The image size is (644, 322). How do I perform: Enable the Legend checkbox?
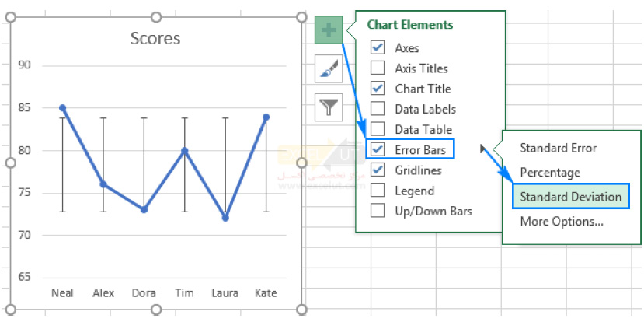[378, 190]
